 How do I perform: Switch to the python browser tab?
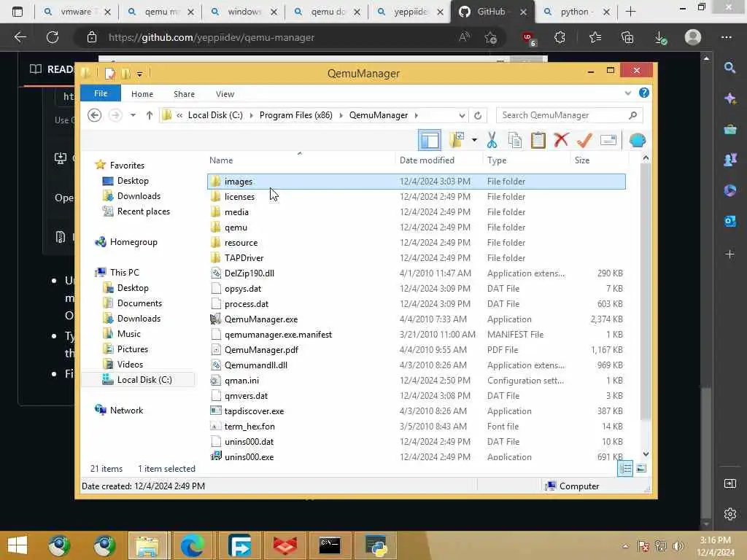576,12
